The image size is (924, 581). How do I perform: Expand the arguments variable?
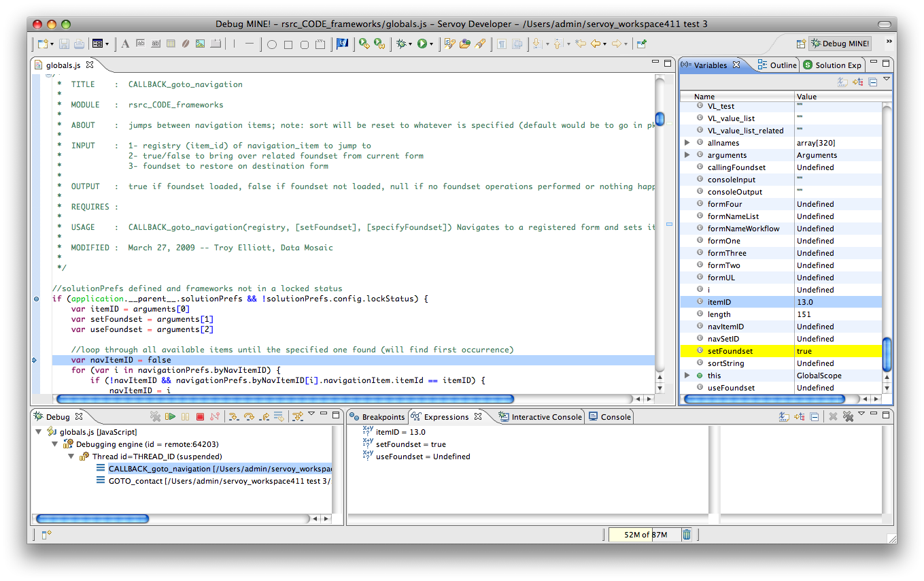click(687, 155)
